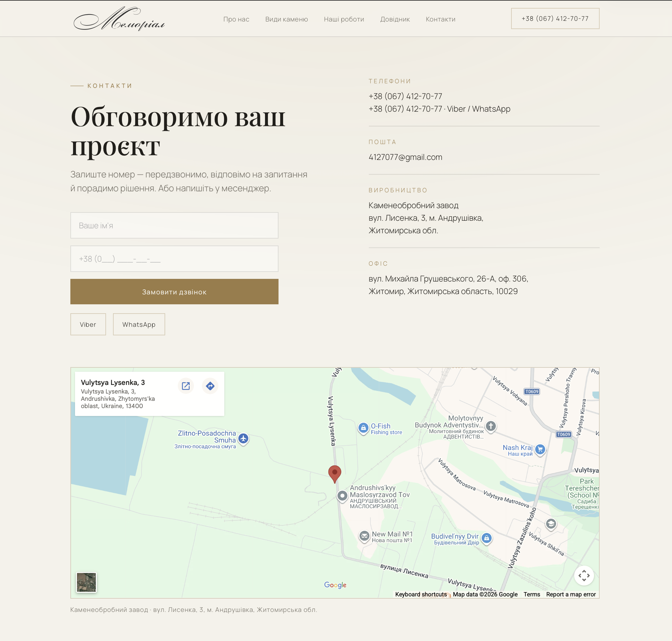Open Види каменю navigation link
The image size is (672, 641).
(286, 19)
